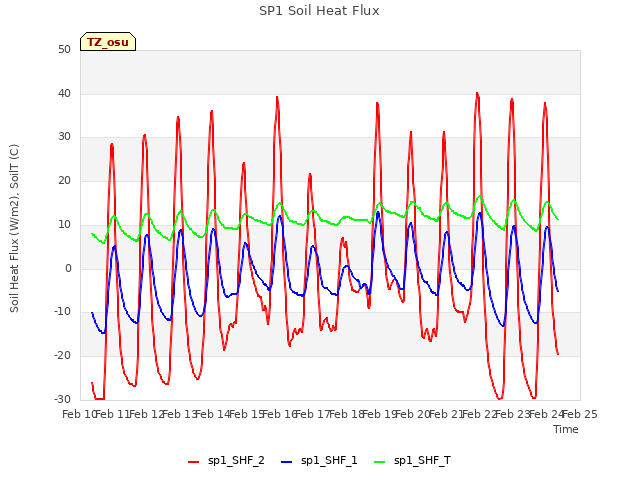Click the 30 y-axis tick label
This screenshot has width=640, height=480.
(64, 137)
